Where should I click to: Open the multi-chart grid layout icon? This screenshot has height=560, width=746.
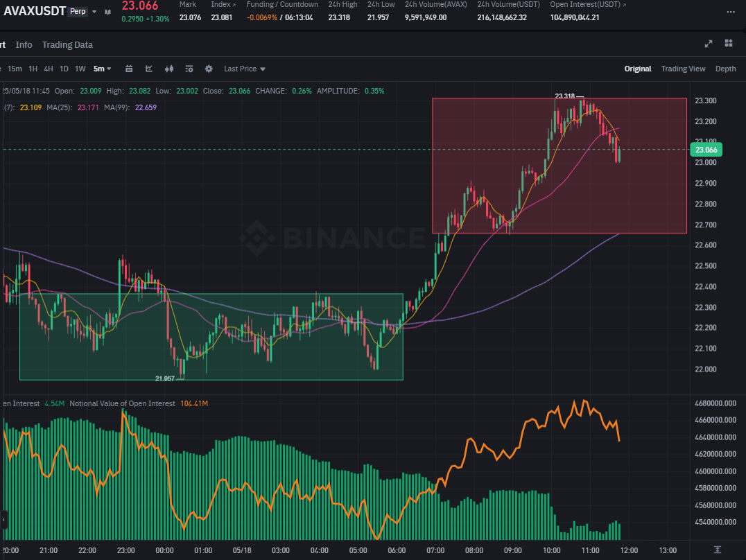[729, 43]
